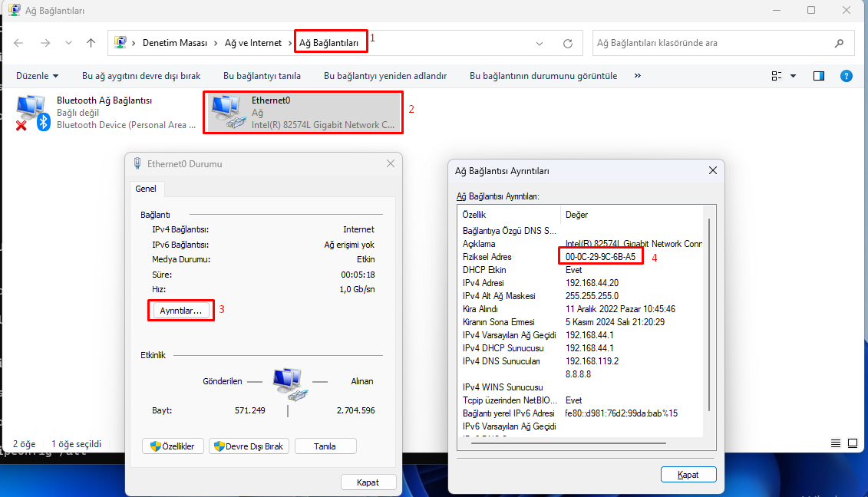Select Ağ Bağlantıları breadcrumb

tap(328, 43)
